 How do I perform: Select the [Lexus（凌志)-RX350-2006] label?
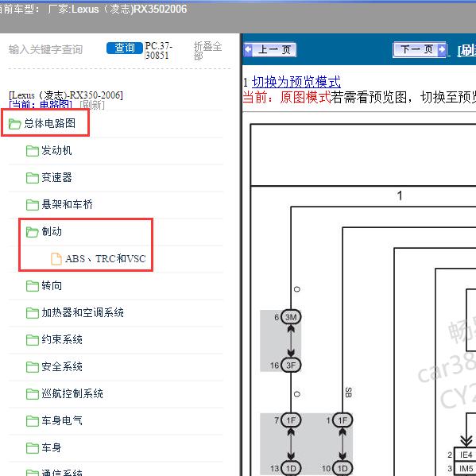point(66,95)
